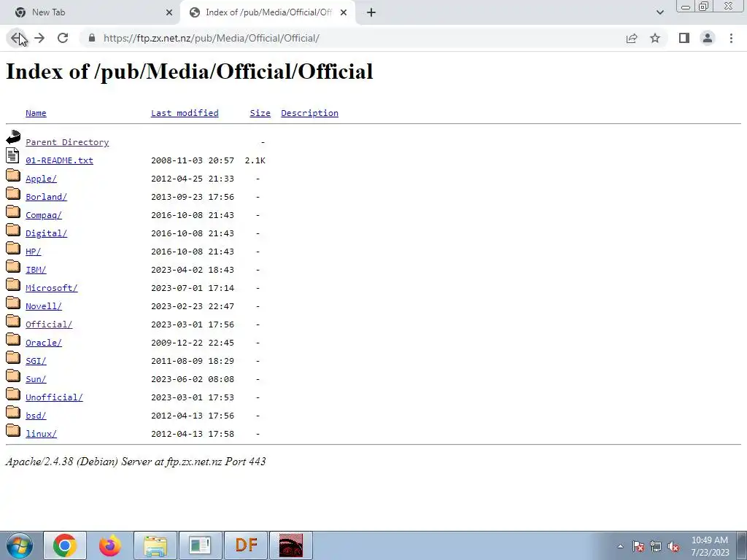Click the 01-README.txt document icon
The height and width of the screenshot is (560, 747).
pyautogui.click(x=13, y=155)
